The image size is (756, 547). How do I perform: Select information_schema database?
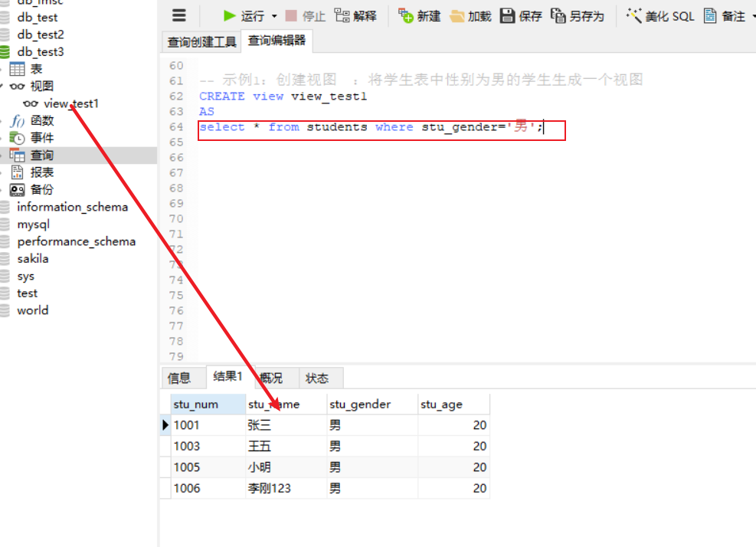click(x=72, y=207)
